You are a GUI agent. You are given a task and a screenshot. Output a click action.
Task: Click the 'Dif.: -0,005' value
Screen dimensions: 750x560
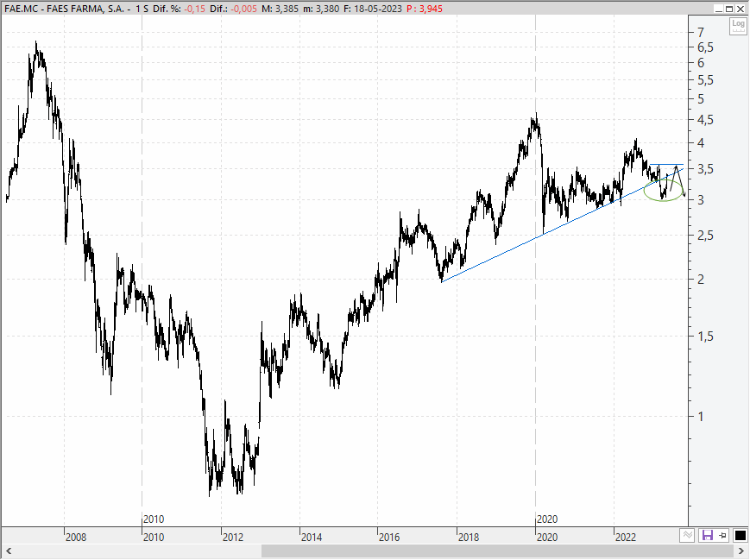[233, 9]
